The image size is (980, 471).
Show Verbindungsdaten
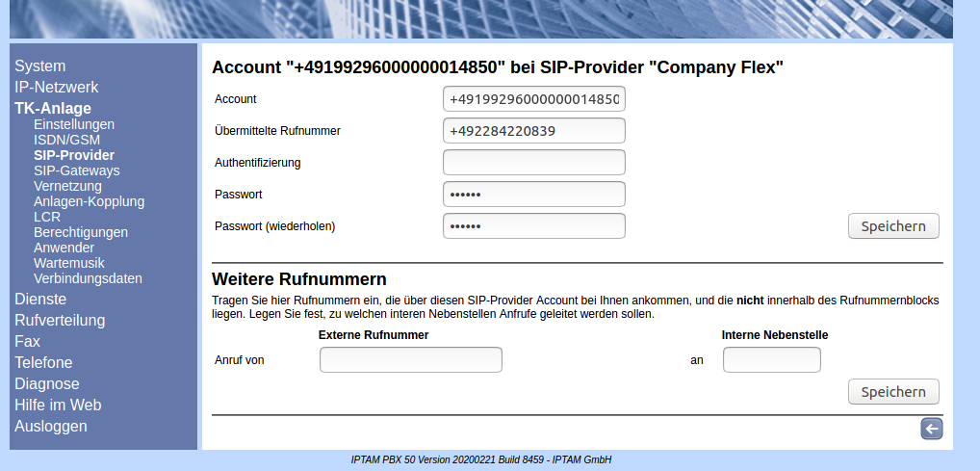(88, 278)
